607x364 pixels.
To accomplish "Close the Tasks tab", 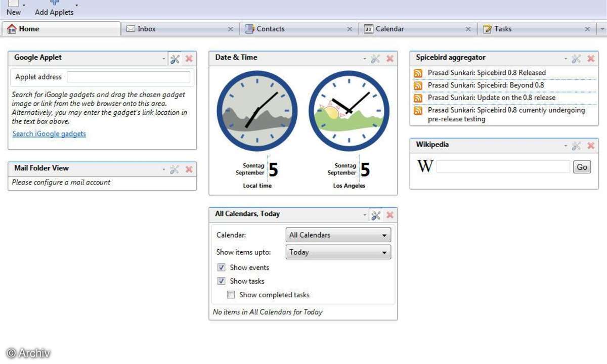I will coord(587,29).
